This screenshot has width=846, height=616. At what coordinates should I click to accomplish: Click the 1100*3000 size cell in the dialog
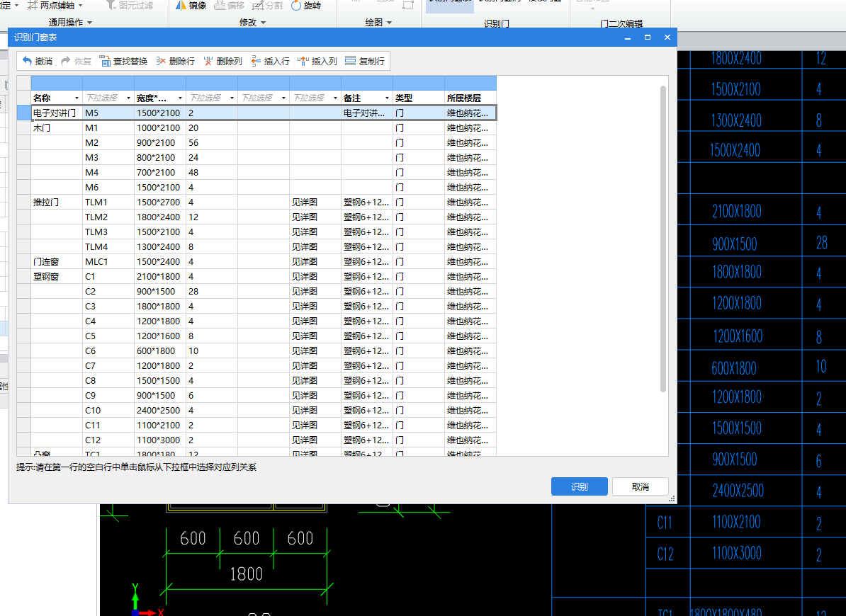point(160,440)
